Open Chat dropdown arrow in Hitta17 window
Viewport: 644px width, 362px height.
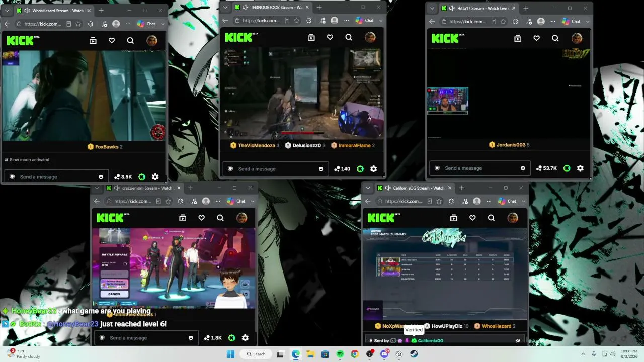pos(588,22)
